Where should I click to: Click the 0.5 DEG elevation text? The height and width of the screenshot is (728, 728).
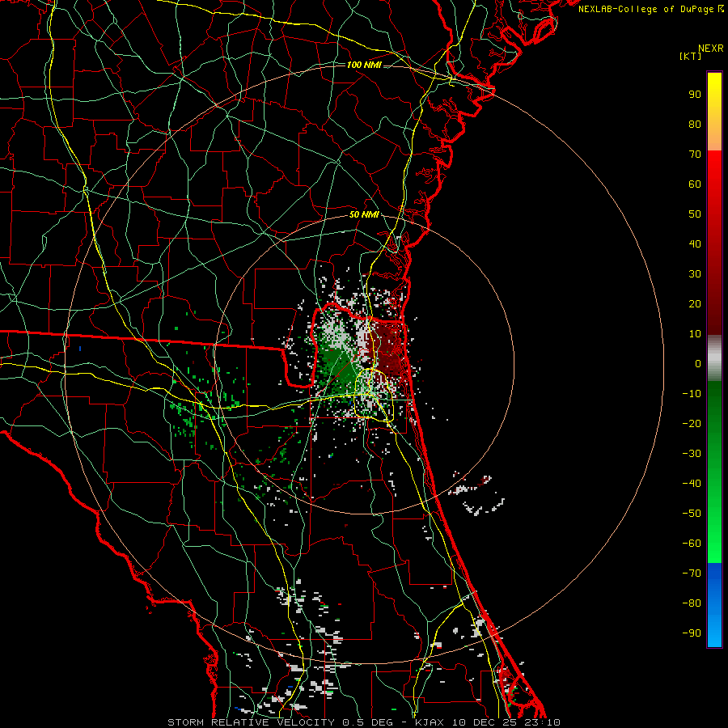368,722
